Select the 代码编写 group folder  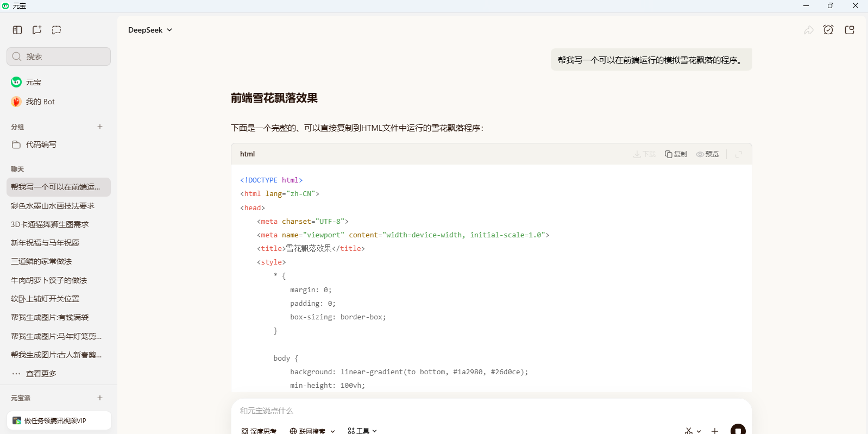point(41,144)
